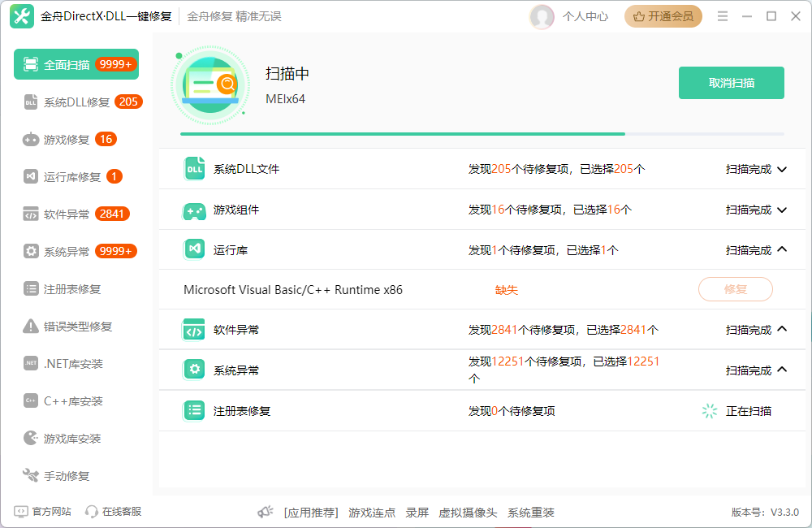Cancel the scan with 取消扫描 button

[x=732, y=83]
